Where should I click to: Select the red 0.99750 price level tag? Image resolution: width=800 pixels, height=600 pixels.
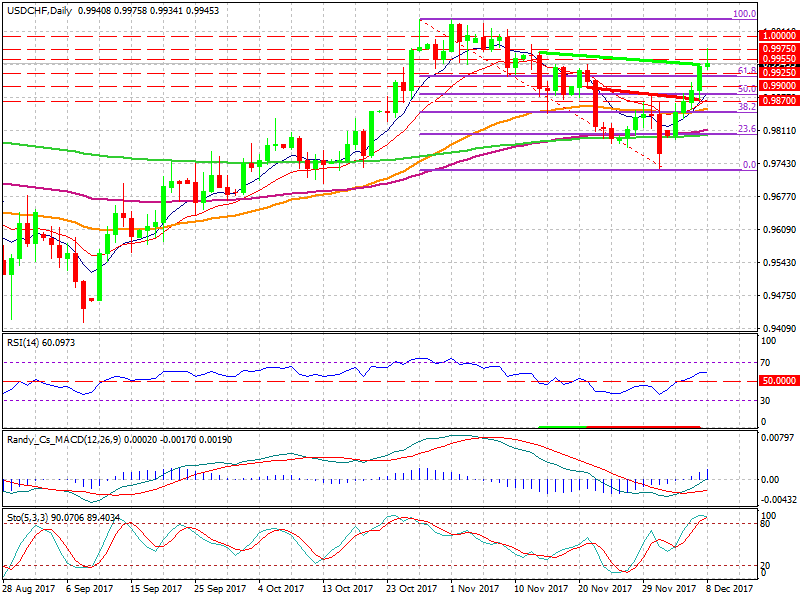(x=779, y=48)
